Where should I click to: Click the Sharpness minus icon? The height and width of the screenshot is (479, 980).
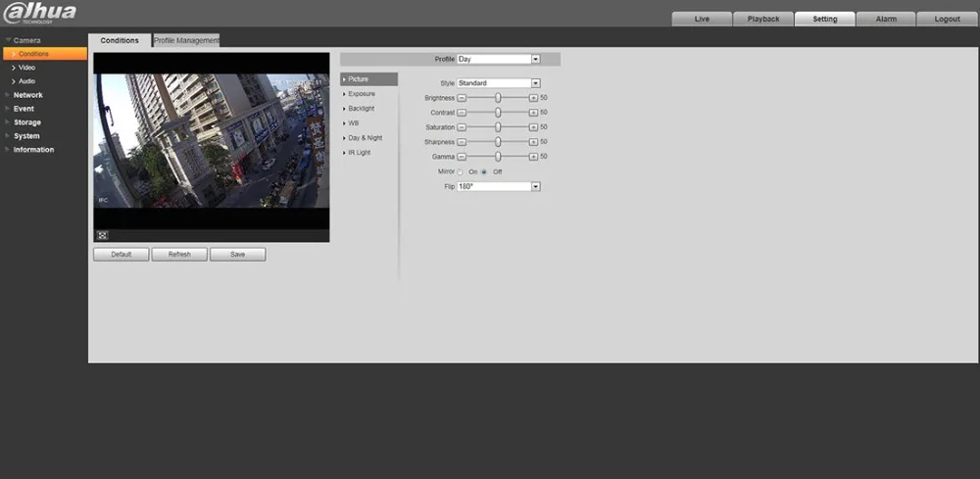pyautogui.click(x=462, y=142)
